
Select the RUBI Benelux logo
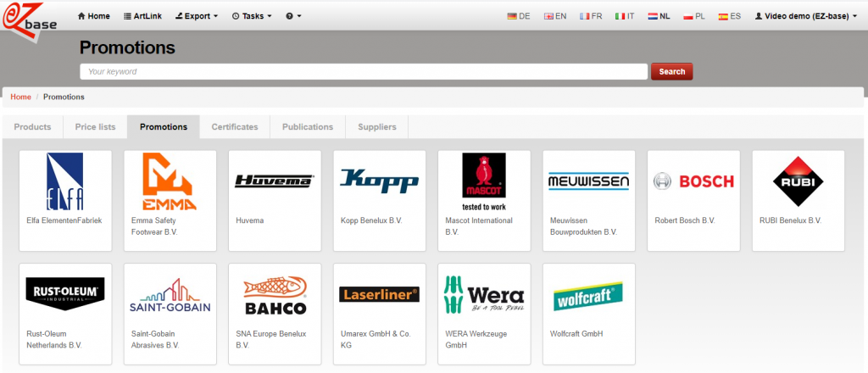(798, 181)
